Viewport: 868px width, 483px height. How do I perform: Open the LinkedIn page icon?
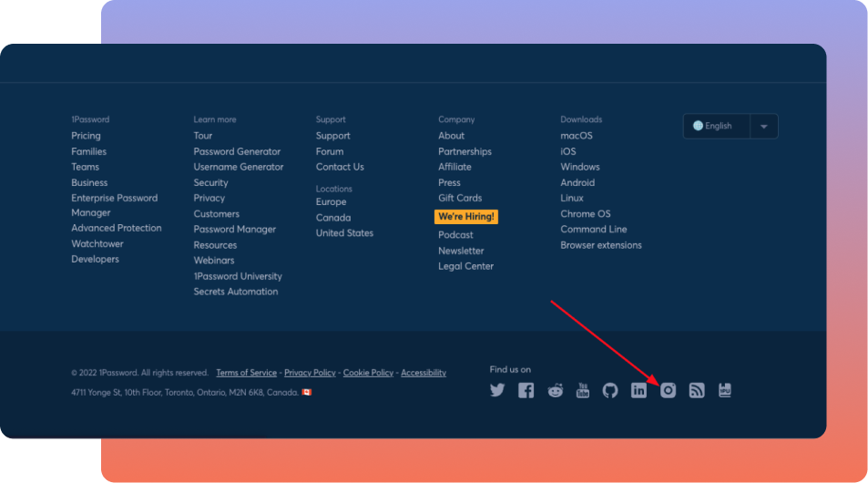[638, 390]
